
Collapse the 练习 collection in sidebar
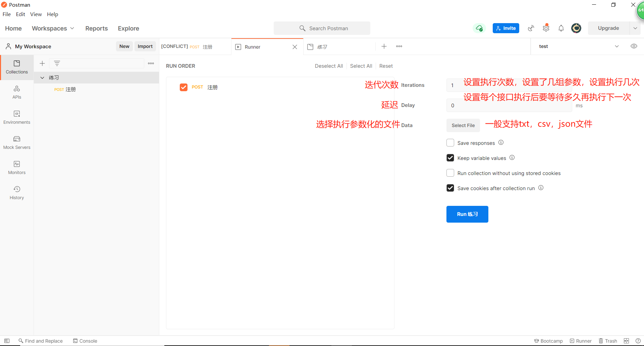[x=42, y=77]
